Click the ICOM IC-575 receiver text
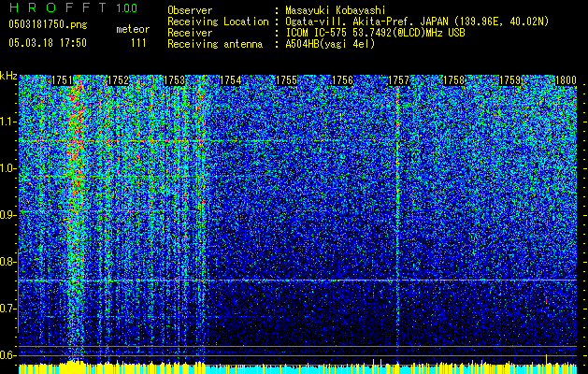 click(375, 33)
